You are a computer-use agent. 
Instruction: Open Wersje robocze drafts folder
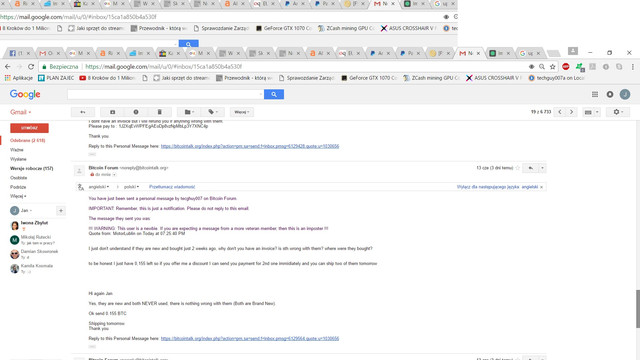32,168
